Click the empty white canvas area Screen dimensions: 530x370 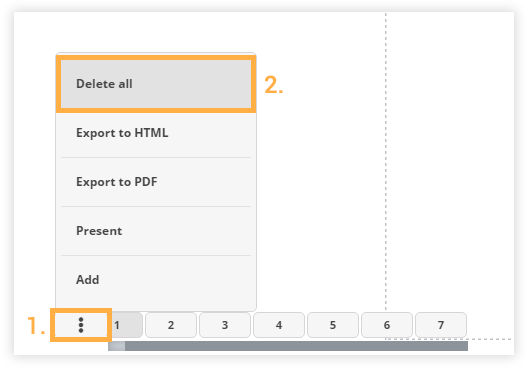(x=450, y=162)
